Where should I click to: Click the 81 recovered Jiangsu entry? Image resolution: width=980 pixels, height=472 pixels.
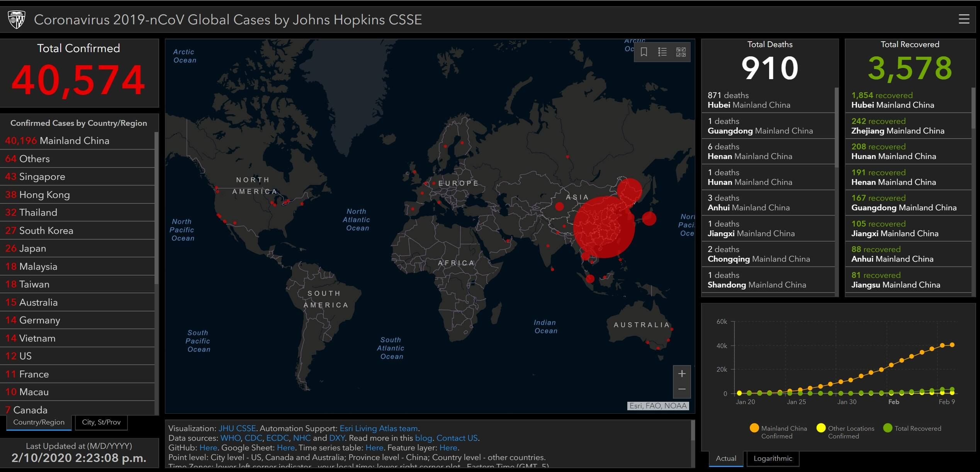908,280
